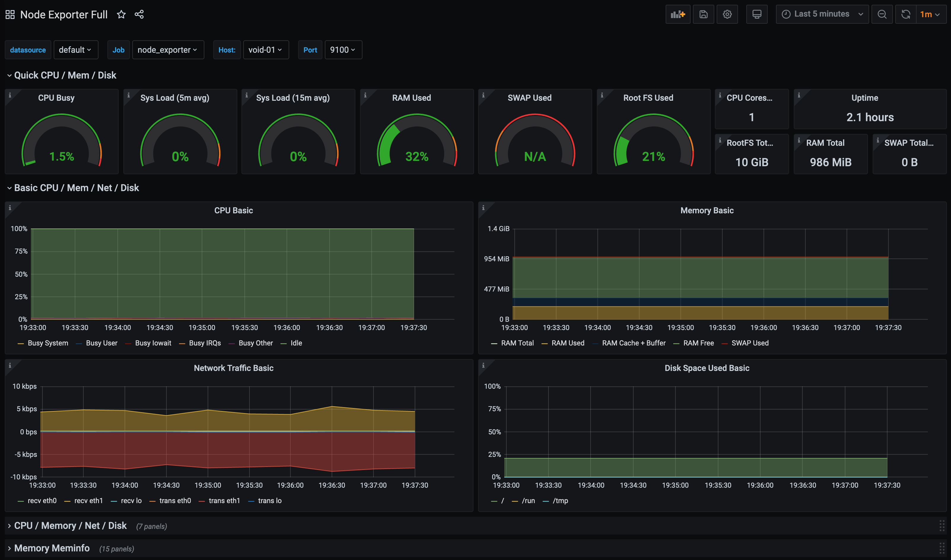Select the default datasource option
Screen dimensions: 951x560
pyautogui.click(x=76, y=49)
